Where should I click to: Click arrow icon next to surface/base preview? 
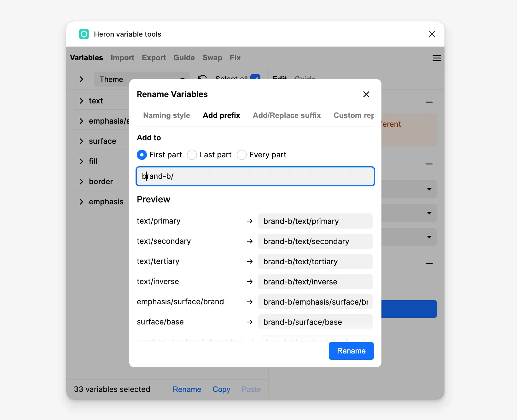coord(250,322)
